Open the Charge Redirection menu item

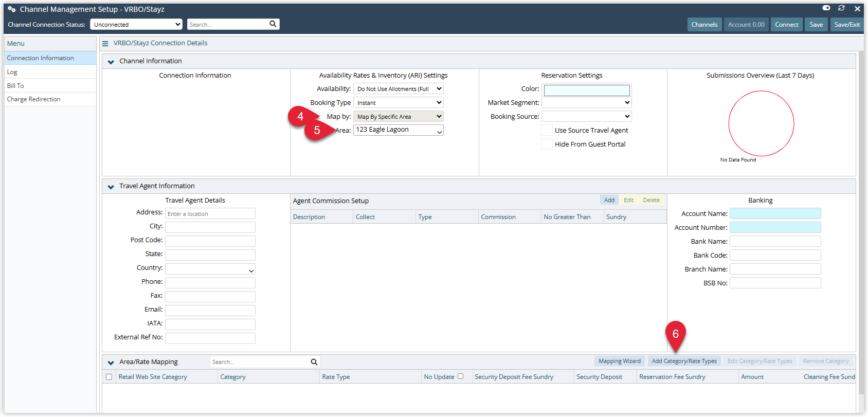point(50,99)
